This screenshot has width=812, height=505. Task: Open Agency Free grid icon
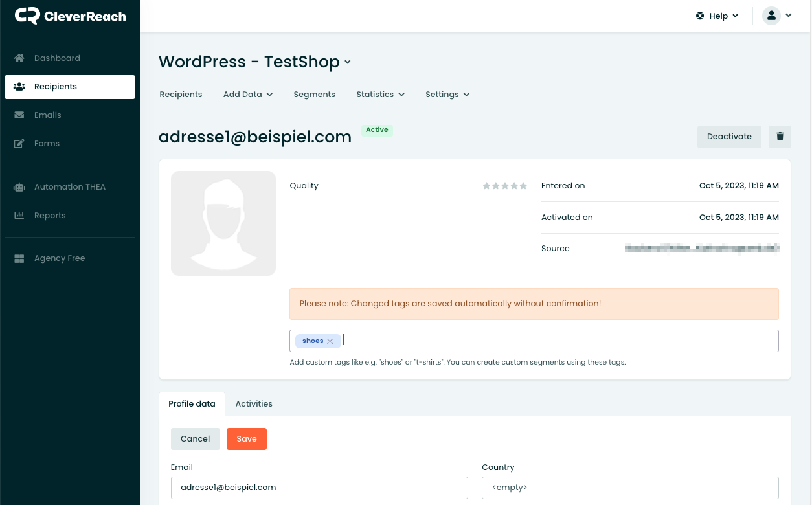[x=19, y=258]
